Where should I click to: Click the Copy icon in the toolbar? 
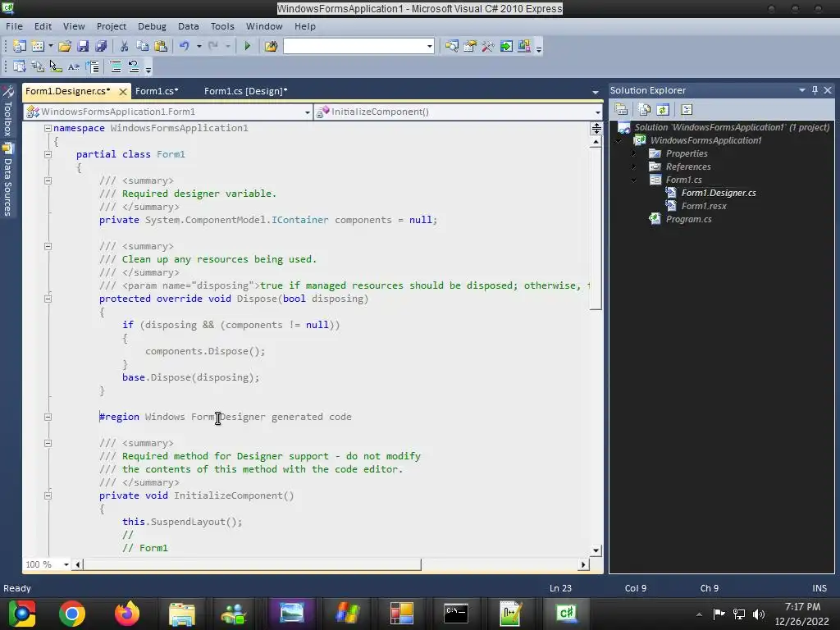tap(143, 46)
